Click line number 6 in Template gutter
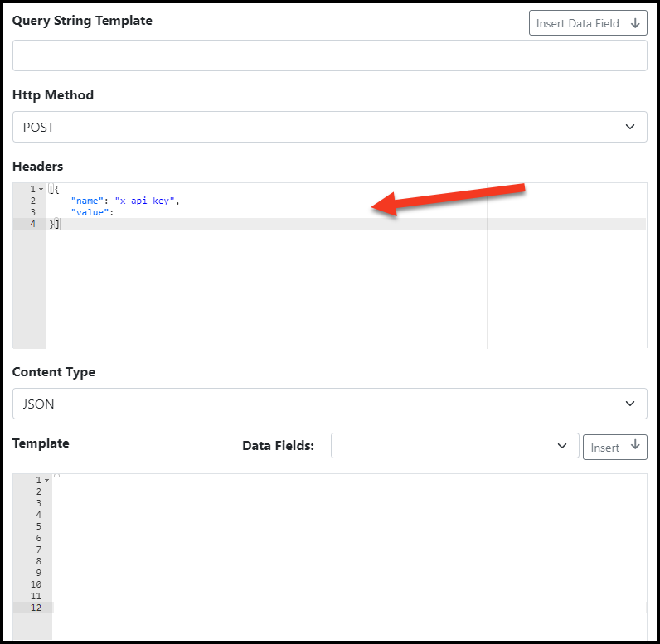This screenshot has height=644, width=660. [x=39, y=538]
